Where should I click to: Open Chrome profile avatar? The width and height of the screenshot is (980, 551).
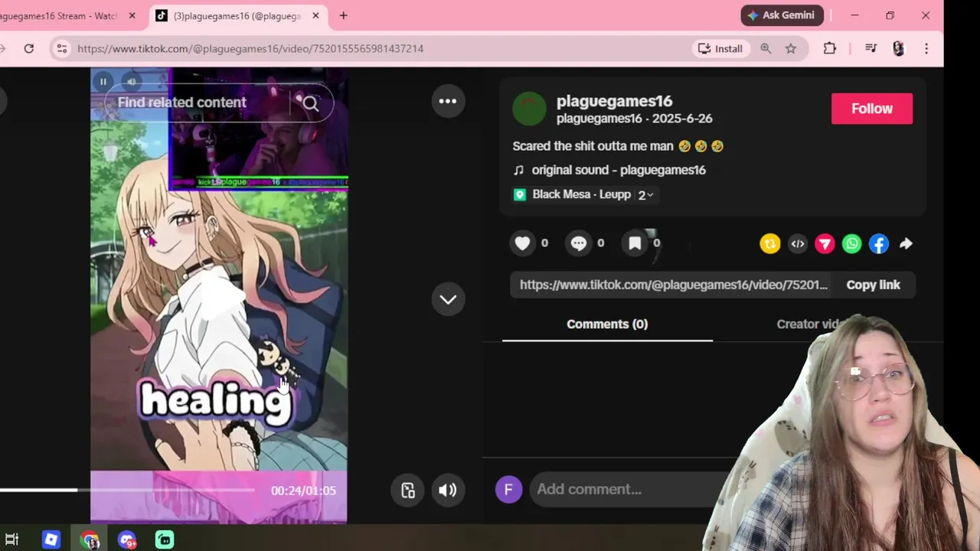point(899,48)
